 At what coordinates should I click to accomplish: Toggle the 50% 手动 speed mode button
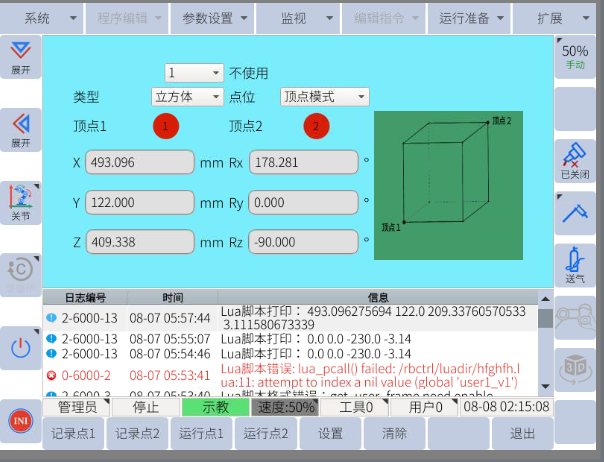point(575,56)
